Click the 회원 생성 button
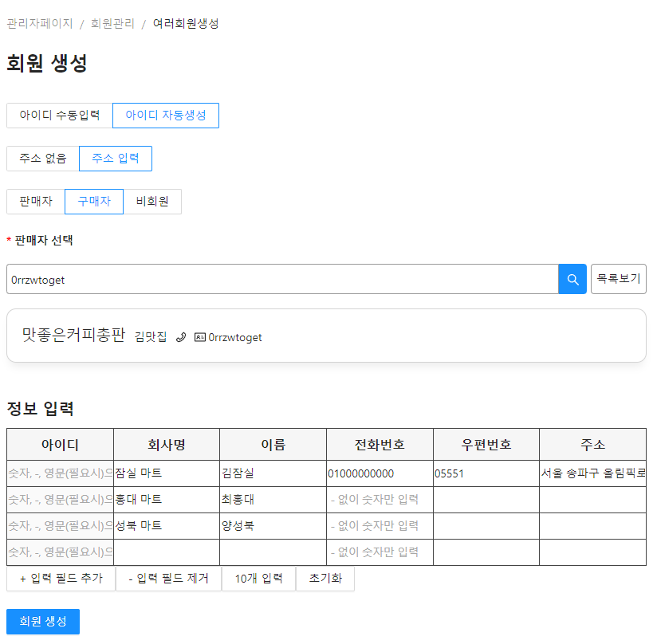Image resolution: width=653 pixels, height=644 pixels. [x=42, y=622]
